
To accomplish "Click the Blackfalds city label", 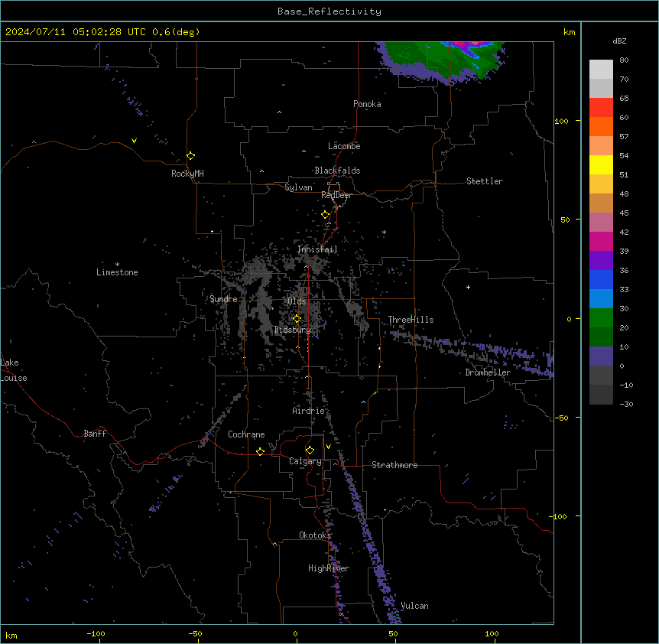I will pos(337,171).
